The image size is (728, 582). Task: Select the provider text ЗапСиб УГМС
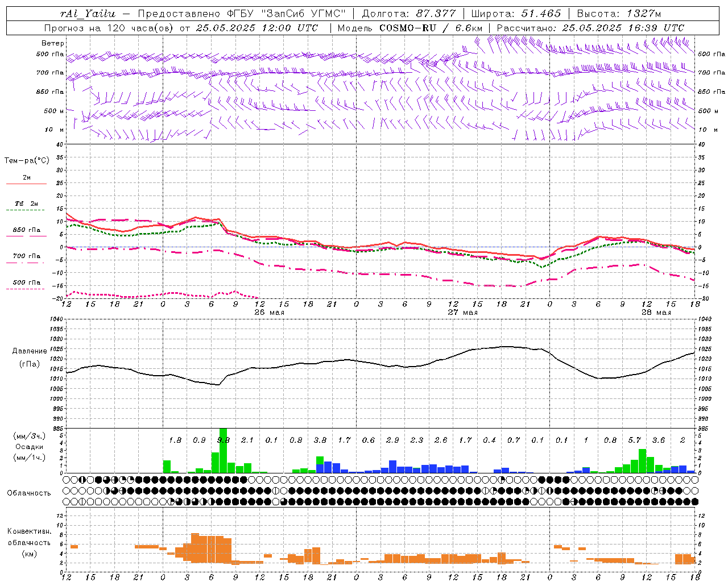coord(303,14)
